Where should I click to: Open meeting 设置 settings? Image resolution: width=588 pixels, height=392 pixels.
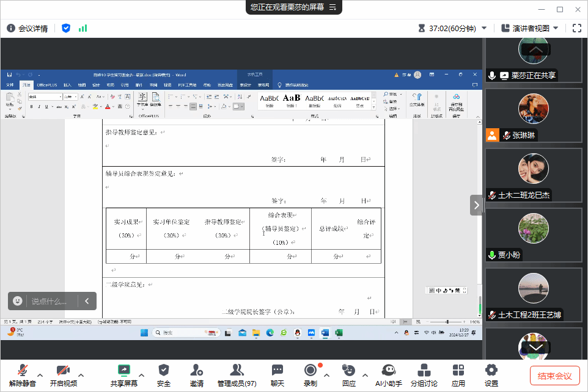coord(491,374)
